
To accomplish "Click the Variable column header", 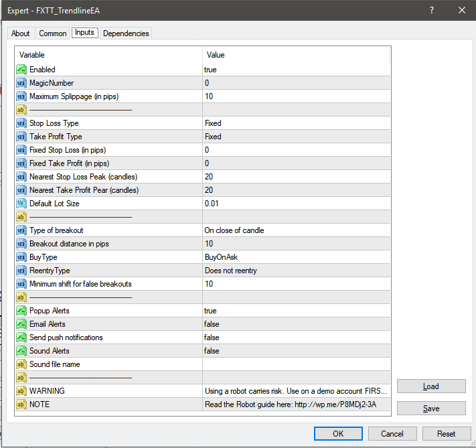I will [108, 55].
